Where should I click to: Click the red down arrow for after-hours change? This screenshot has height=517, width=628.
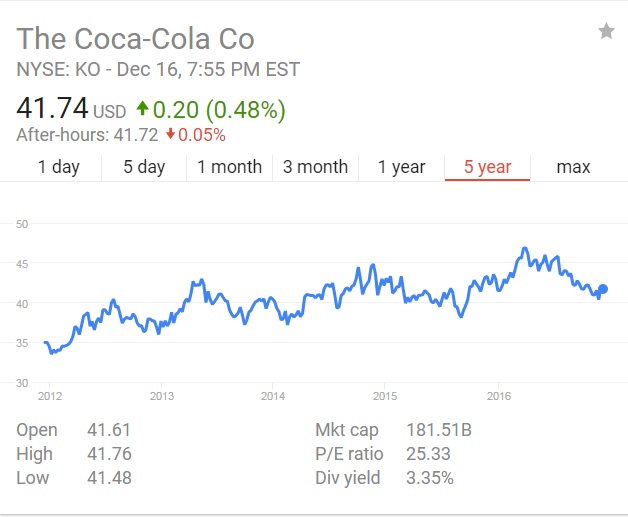[172, 135]
